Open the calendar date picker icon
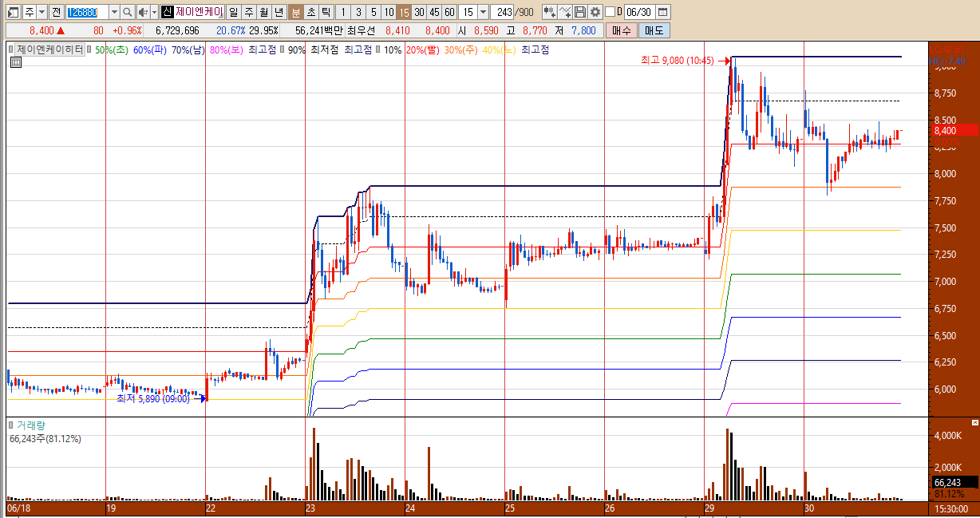 tap(662, 12)
